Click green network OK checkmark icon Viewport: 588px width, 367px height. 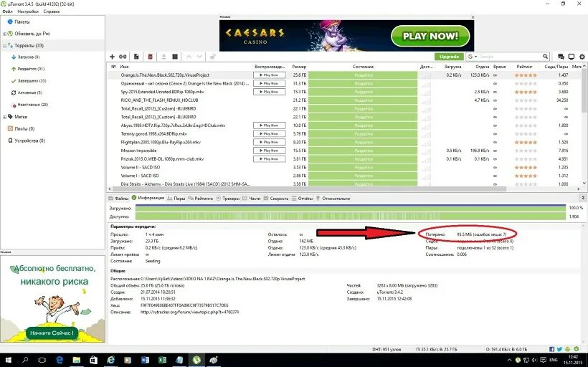(577, 349)
